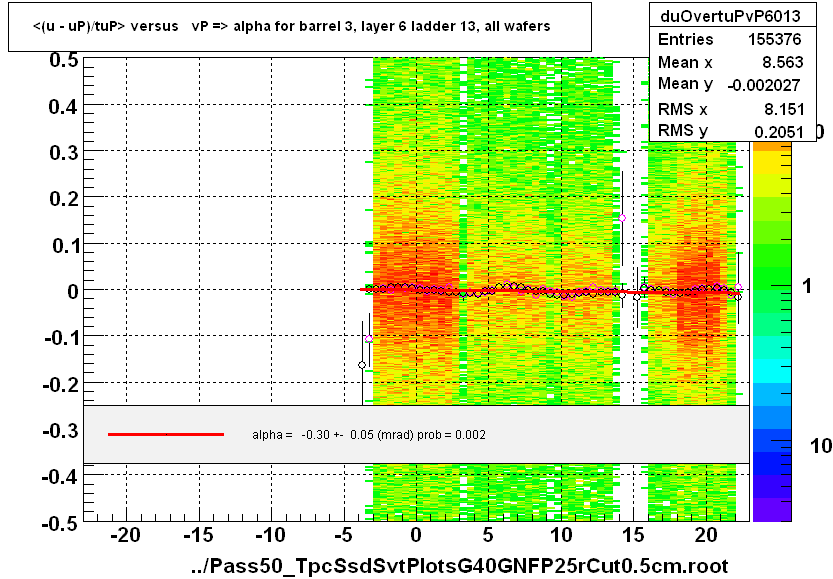Image resolution: width=833 pixels, height=579 pixels.
Task: Click the RMS y label
Action: pos(683,131)
